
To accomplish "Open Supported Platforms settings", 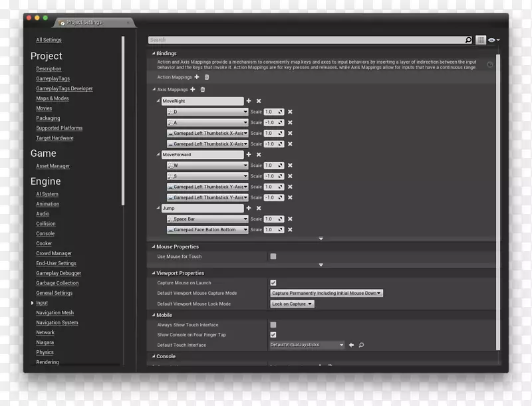I will pyautogui.click(x=59, y=128).
